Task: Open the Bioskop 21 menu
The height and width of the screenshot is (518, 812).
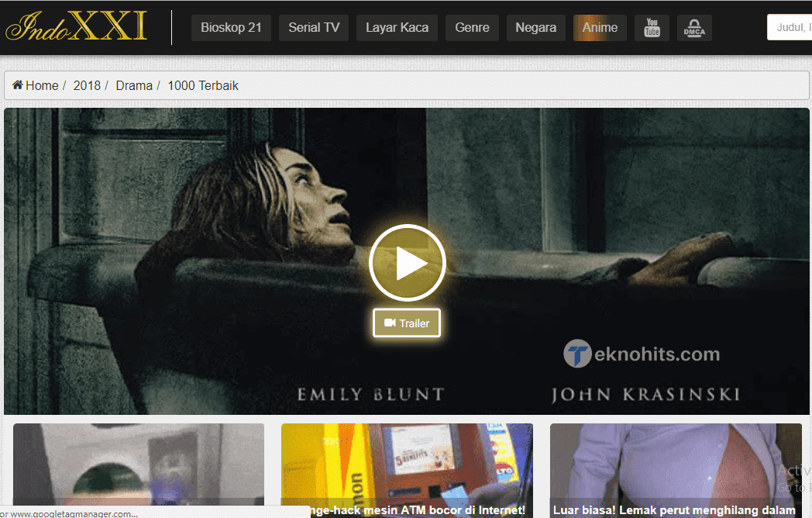Action: click(231, 27)
